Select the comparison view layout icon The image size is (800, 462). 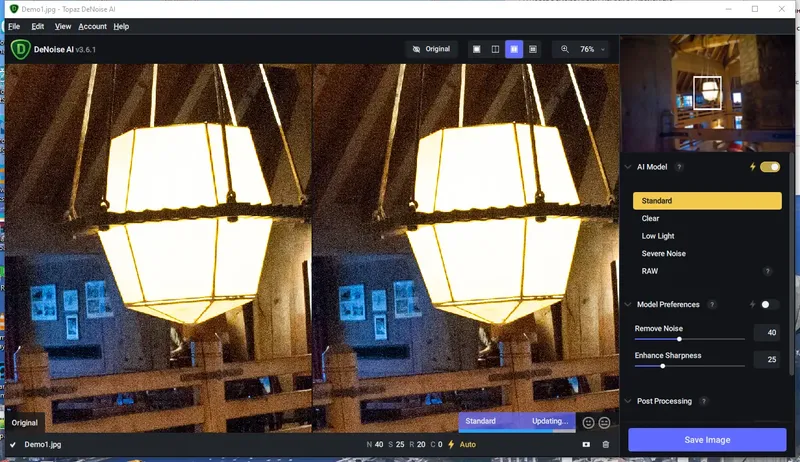[533, 49]
